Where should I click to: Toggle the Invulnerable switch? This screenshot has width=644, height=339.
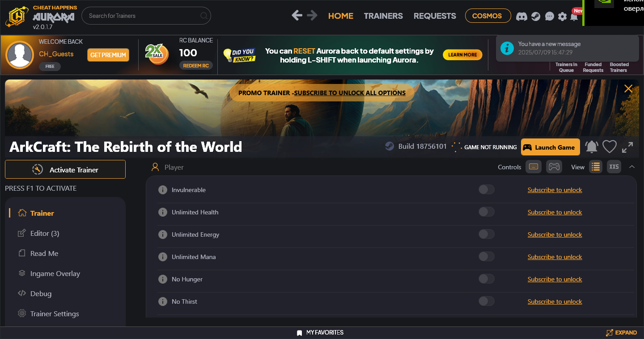(486, 190)
